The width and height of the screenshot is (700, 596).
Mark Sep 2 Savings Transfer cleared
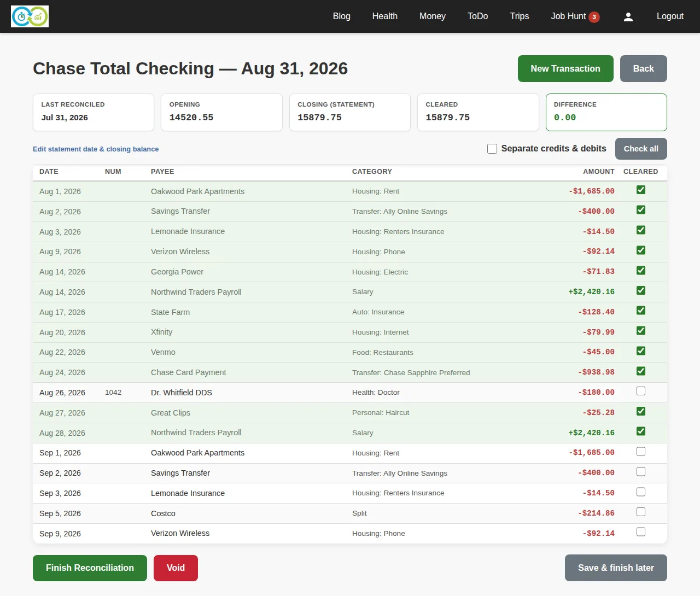641,472
